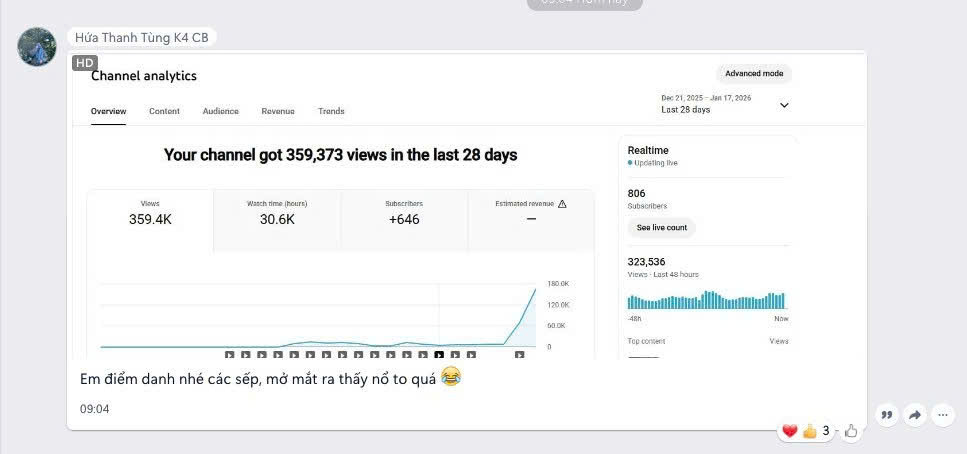Click the See live count button
Image resolution: width=967 pixels, height=454 pixels.
pyautogui.click(x=662, y=228)
